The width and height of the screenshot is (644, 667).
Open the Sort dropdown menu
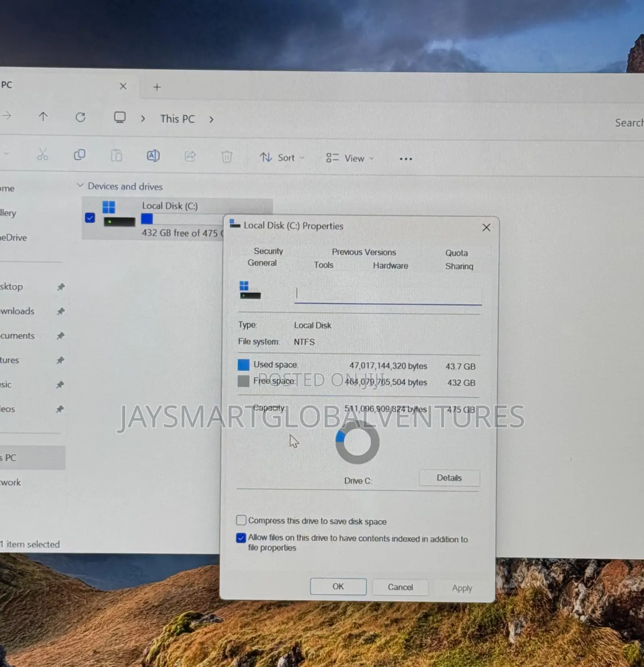pos(282,158)
